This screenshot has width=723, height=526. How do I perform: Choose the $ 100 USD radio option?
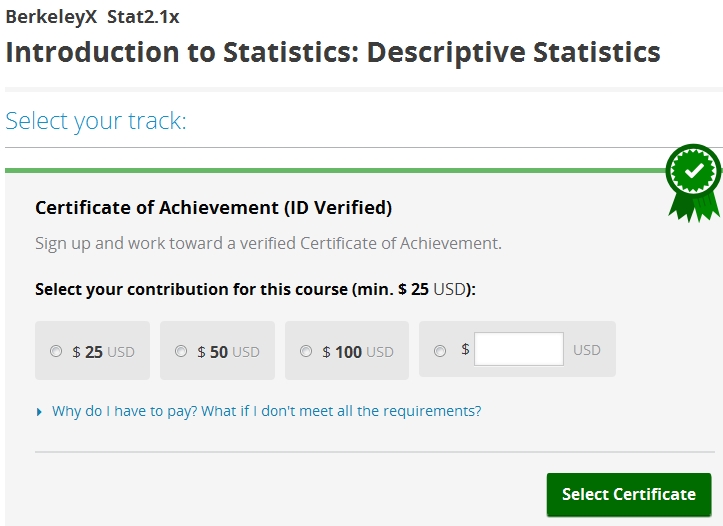pos(306,351)
